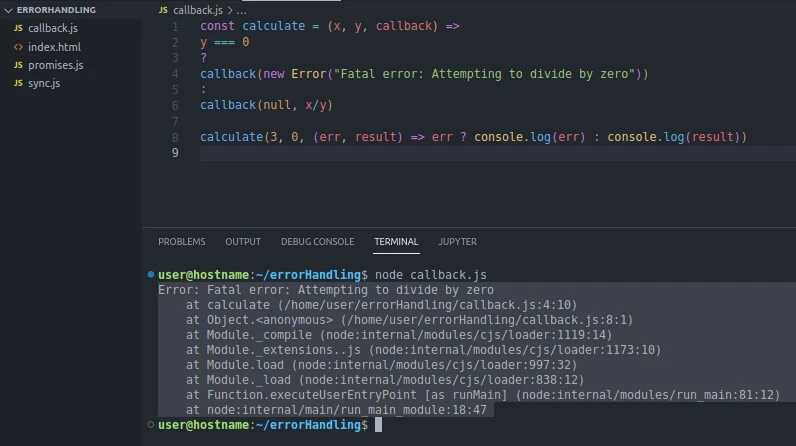Switch to the JUPYTER panel tab
796x446 pixels.
(x=457, y=241)
